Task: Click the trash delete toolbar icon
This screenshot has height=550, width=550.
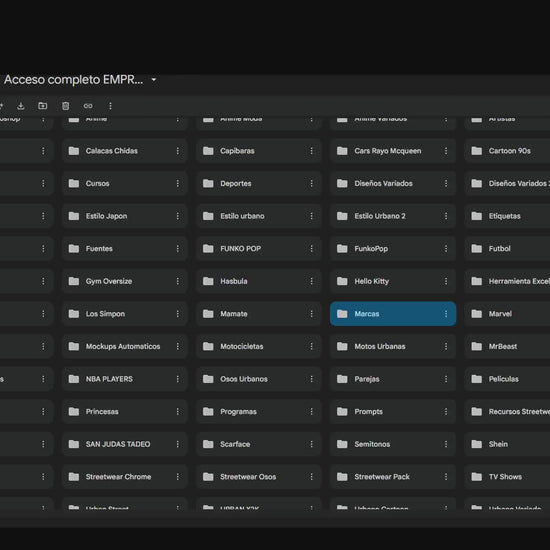Action: click(66, 106)
